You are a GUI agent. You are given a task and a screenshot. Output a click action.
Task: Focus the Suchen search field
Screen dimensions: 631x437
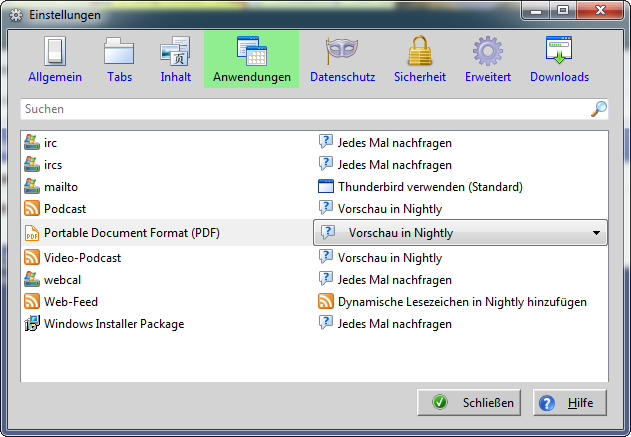300,109
